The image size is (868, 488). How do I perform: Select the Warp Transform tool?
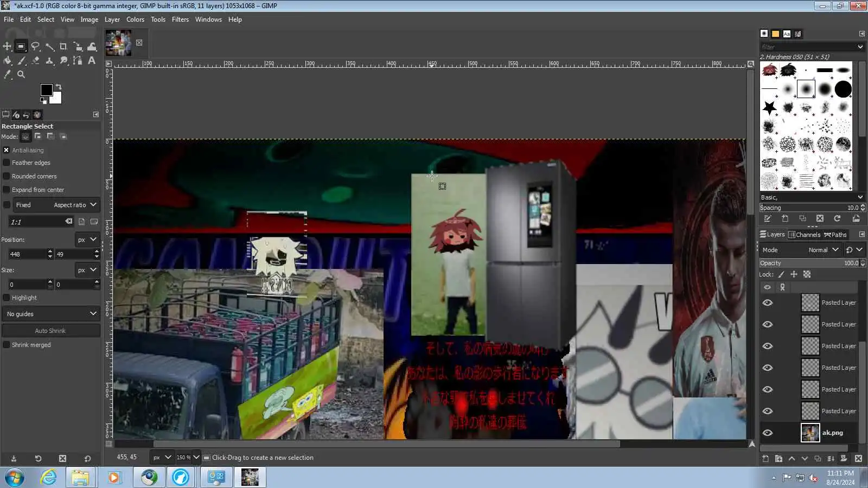92,47
